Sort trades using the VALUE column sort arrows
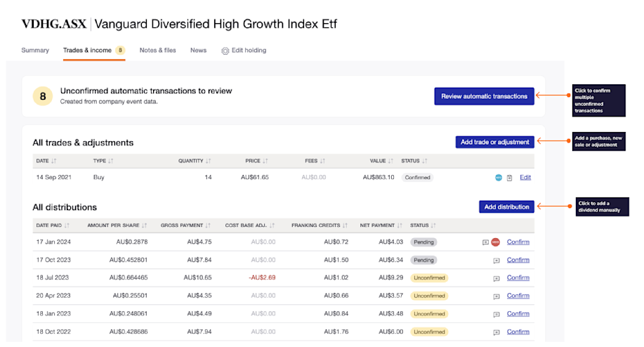This screenshot has height=347, width=644. 390,161
